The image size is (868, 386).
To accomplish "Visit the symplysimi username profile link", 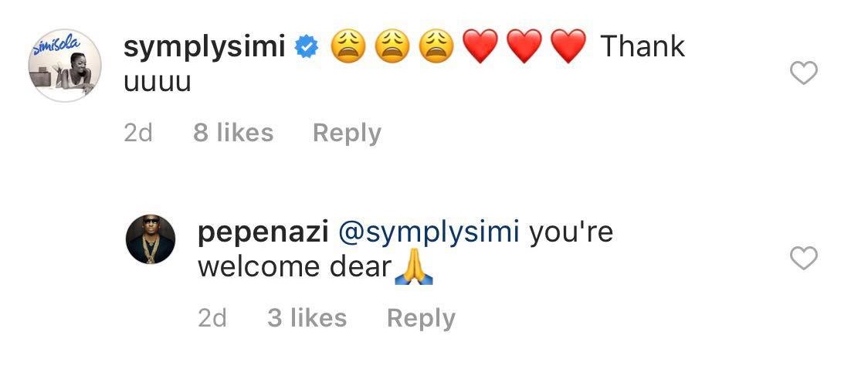I will click(205, 47).
